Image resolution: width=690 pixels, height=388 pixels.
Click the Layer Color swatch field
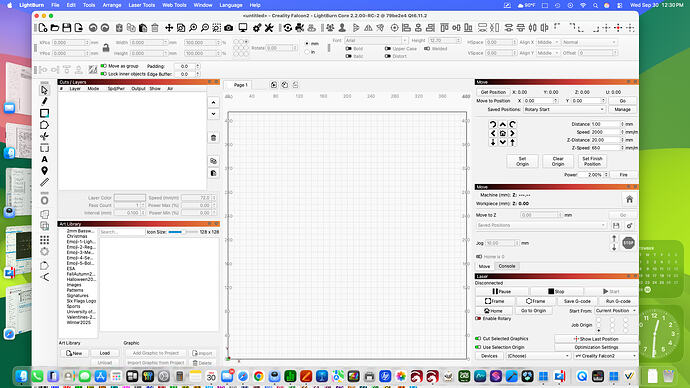click(x=130, y=198)
